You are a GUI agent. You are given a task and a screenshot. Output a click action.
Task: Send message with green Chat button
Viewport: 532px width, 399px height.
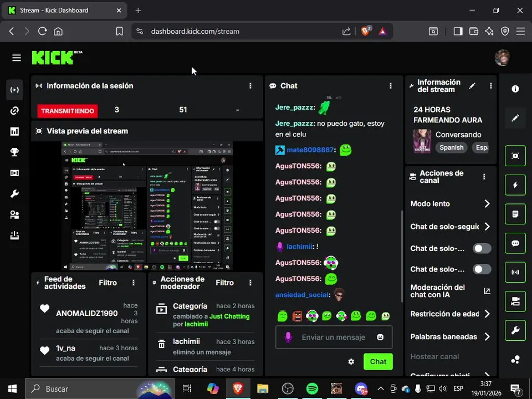[378, 362]
